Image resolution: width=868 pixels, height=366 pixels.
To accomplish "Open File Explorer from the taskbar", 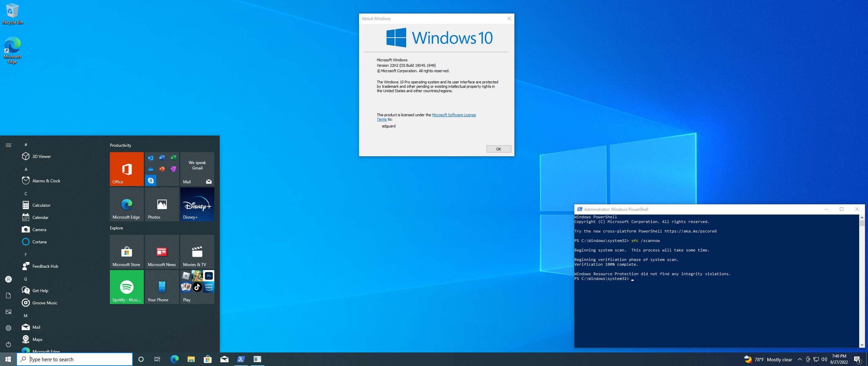I will (191, 359).
